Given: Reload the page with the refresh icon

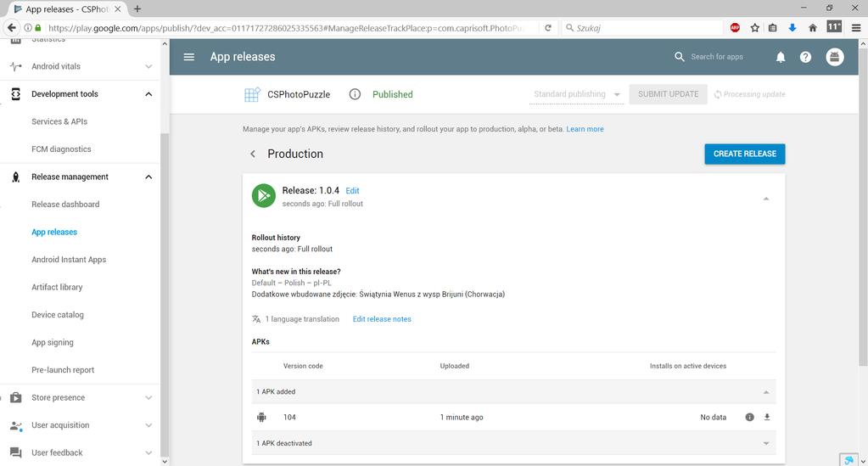Looking at the screenshot, I should coord(548,28).
